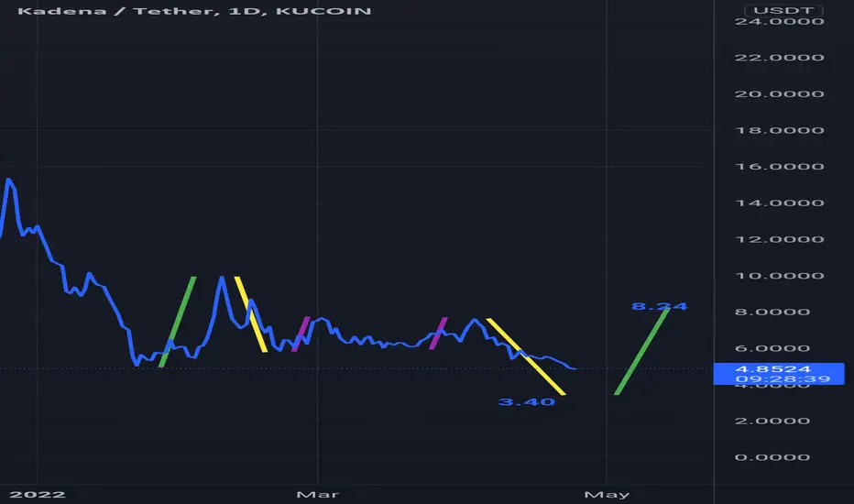854x504 pixels.
Task: Click the current price label 4.8524
Action: pos(772,369)
